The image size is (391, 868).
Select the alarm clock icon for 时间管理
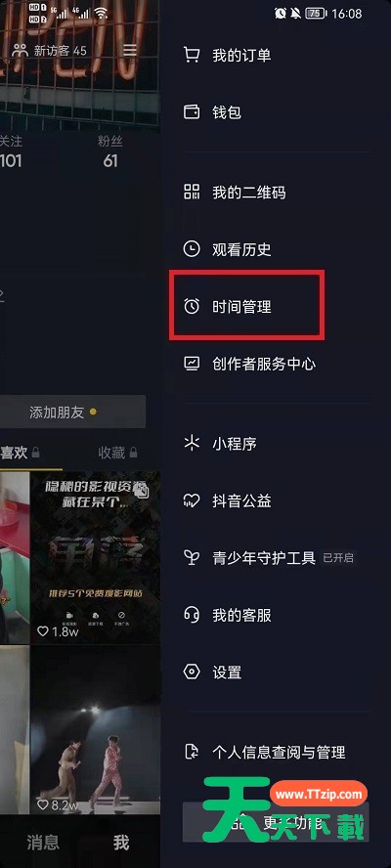click(x=192, y=306)
